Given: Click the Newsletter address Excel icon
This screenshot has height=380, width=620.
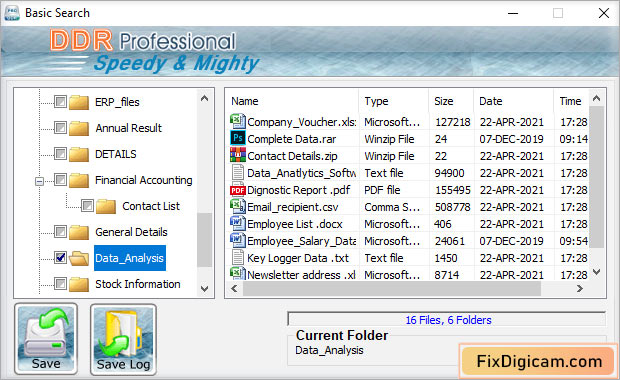Looking at the screenshot, I should 238,274.
